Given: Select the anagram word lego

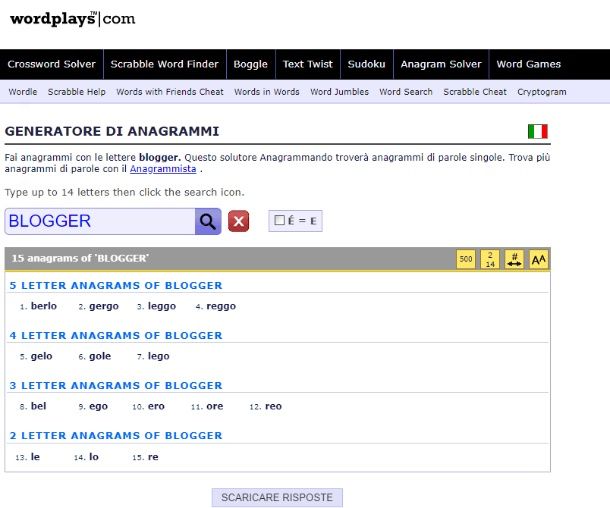Looking at the screenshot, I should tap(159, 356).
